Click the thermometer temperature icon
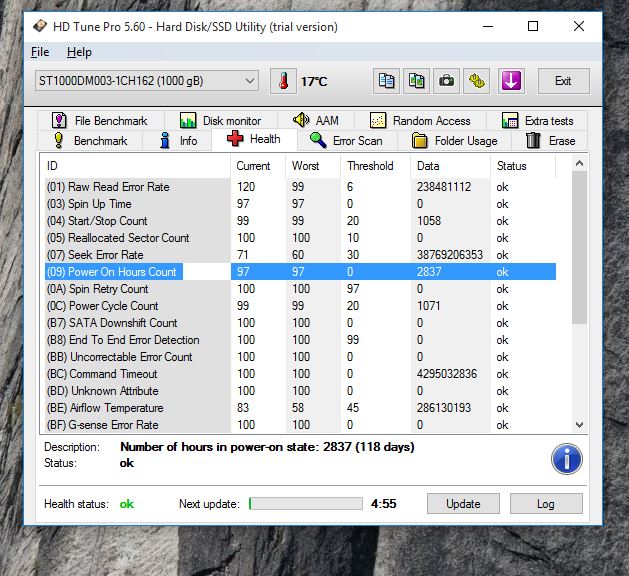629x576 pixels. point(283,81)
